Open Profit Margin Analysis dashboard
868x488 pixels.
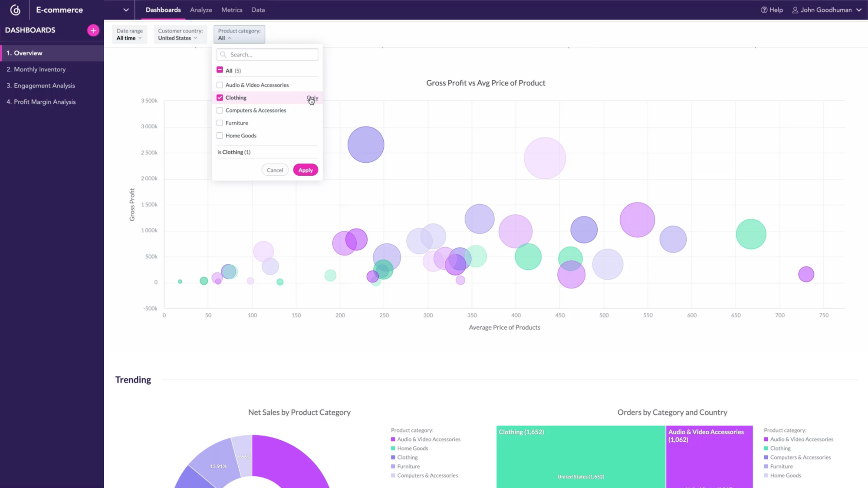pos(52,102)
